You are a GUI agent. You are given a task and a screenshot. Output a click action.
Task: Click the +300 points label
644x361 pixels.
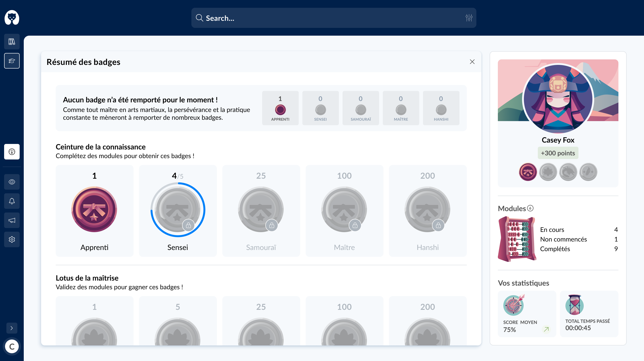[x=558, y=153]
